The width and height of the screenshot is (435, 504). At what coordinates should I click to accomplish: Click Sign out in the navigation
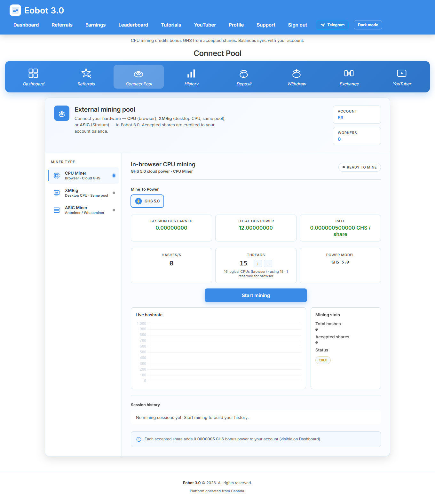(x=297, y=25)
